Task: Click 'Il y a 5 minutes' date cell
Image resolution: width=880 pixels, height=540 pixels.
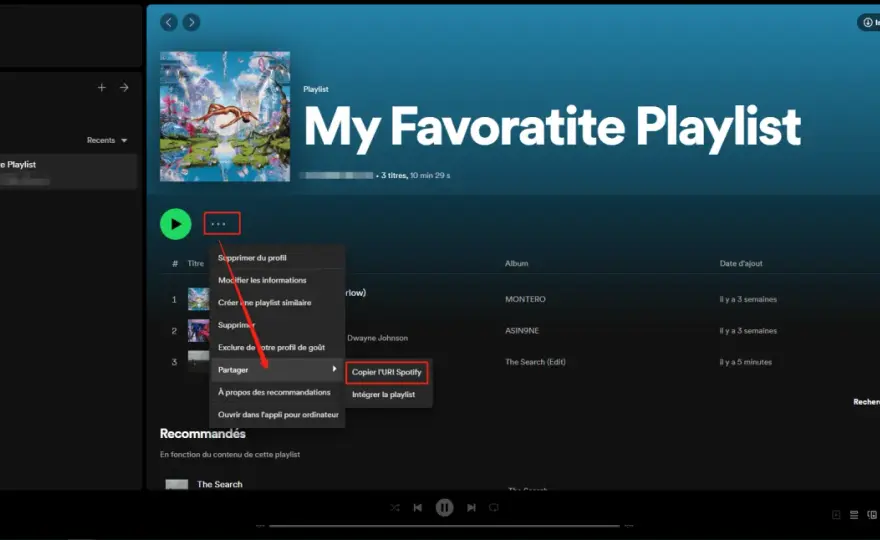Action: pyautogui.click(x=746, y=362)
